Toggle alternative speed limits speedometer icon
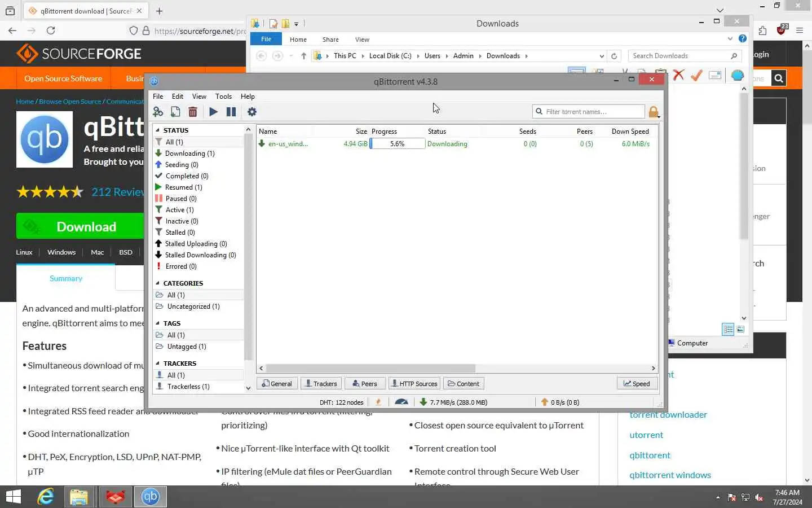This screenshot has height=508, width=812. 401,402
